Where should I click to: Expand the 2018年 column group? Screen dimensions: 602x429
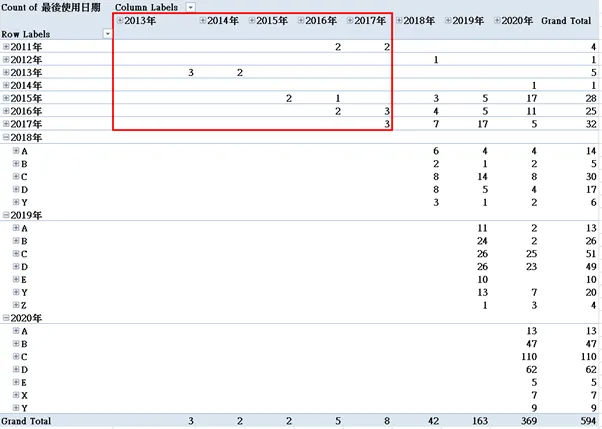click(x=399, y=20)
